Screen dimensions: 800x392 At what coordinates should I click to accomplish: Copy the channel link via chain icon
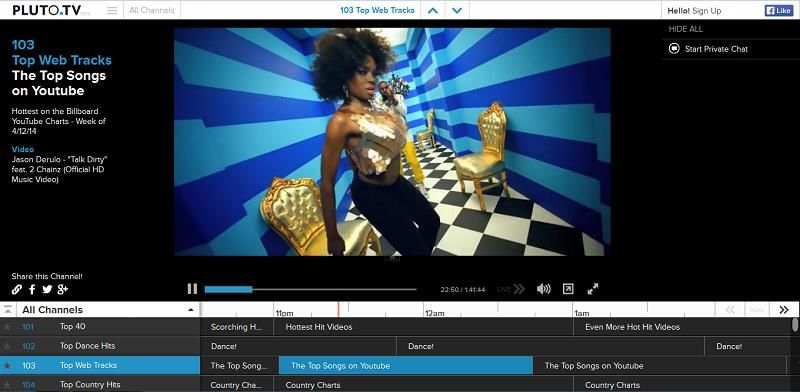(17, 289)
